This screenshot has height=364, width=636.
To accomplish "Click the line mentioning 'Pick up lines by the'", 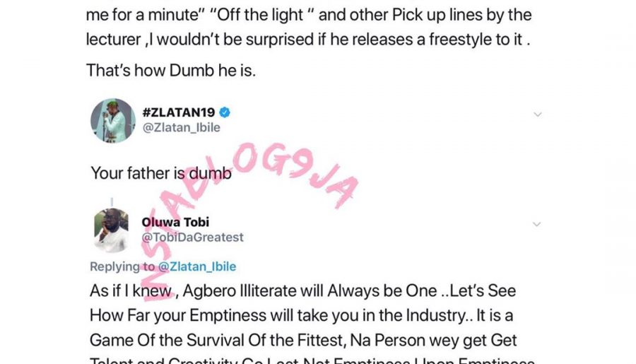I will tap(309, 15).
